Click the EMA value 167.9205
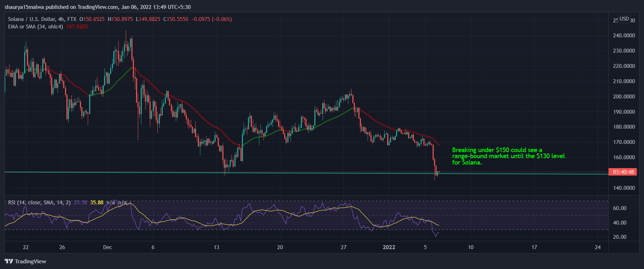The height and width of the screenshot is (269, 644). pyautogui.click(x=77, y=27)
